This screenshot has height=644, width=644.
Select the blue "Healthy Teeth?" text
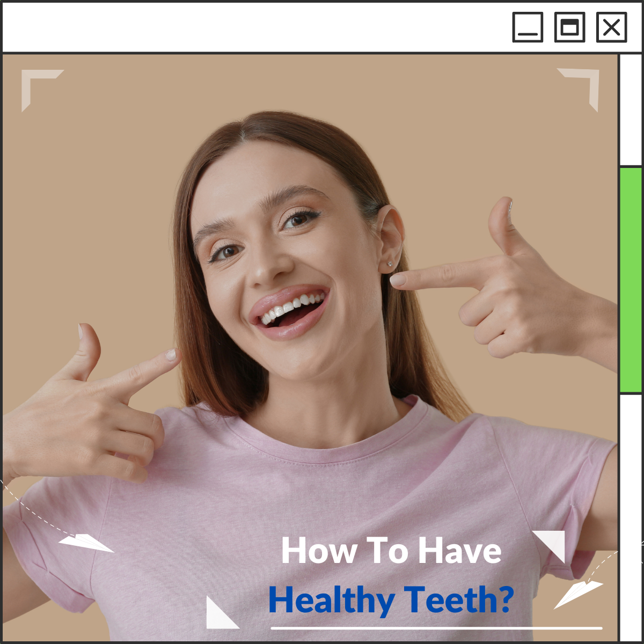click(x=391, y=599)
